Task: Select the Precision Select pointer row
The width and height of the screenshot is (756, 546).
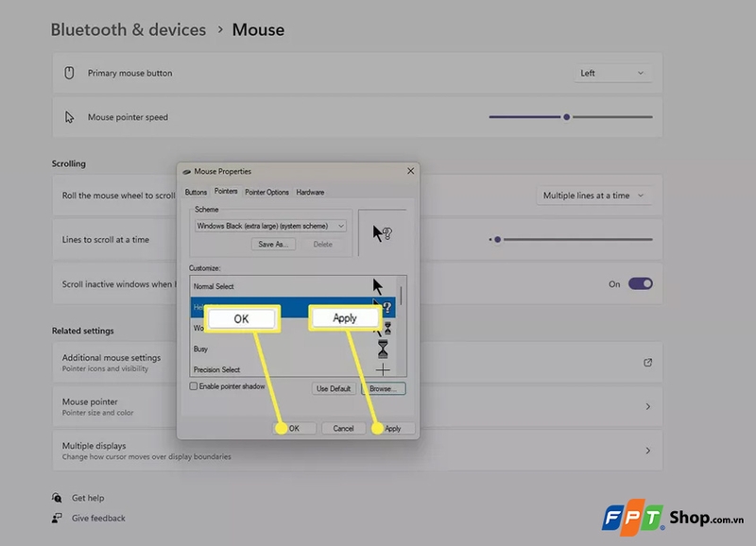Action: pos(293,369)
